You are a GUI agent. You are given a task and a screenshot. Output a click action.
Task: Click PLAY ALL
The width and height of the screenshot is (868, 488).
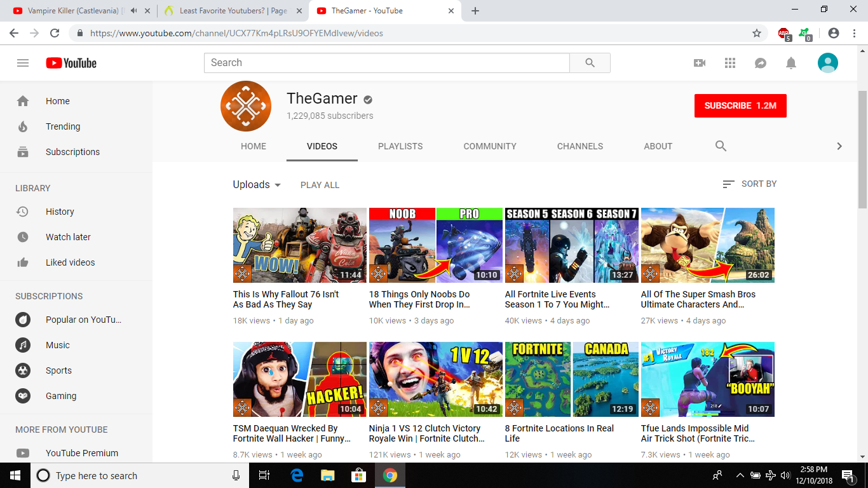(x=320, y=185)
